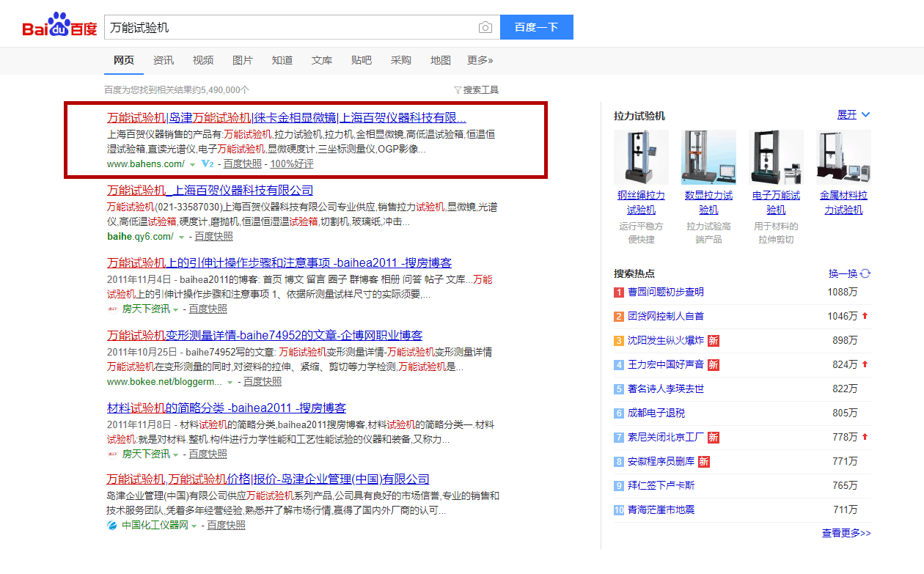Screen dimensions: 924x574
Task: Click 电子万能试验机 text link
Action: (x=776, y=203)
